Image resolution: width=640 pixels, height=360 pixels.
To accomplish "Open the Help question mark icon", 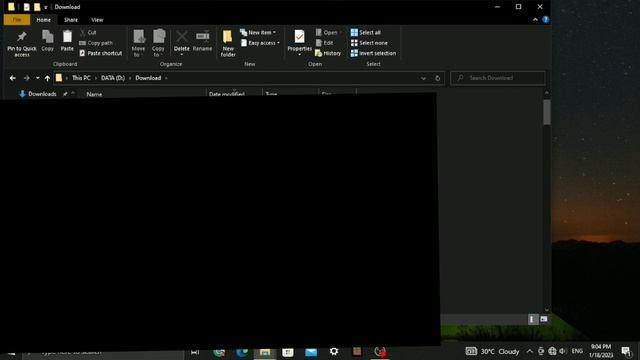I will click(x=546, y=20).
